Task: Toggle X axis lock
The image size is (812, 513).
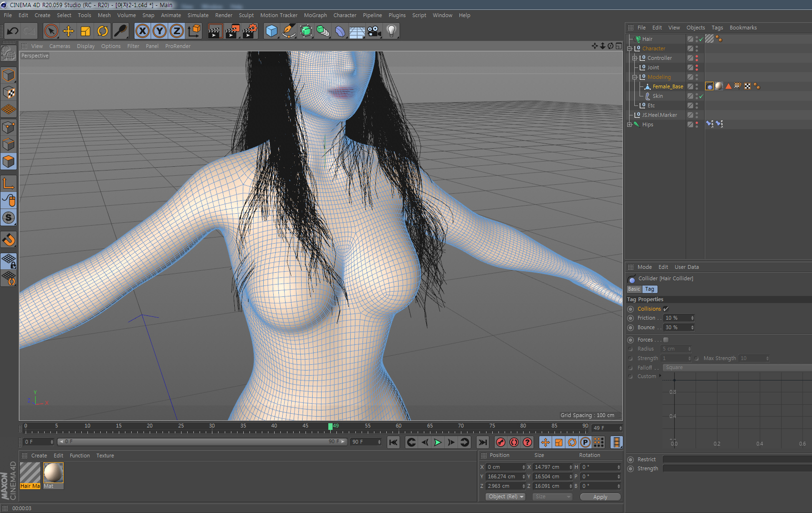Action: pyautogui.click(x=142, y=31)
